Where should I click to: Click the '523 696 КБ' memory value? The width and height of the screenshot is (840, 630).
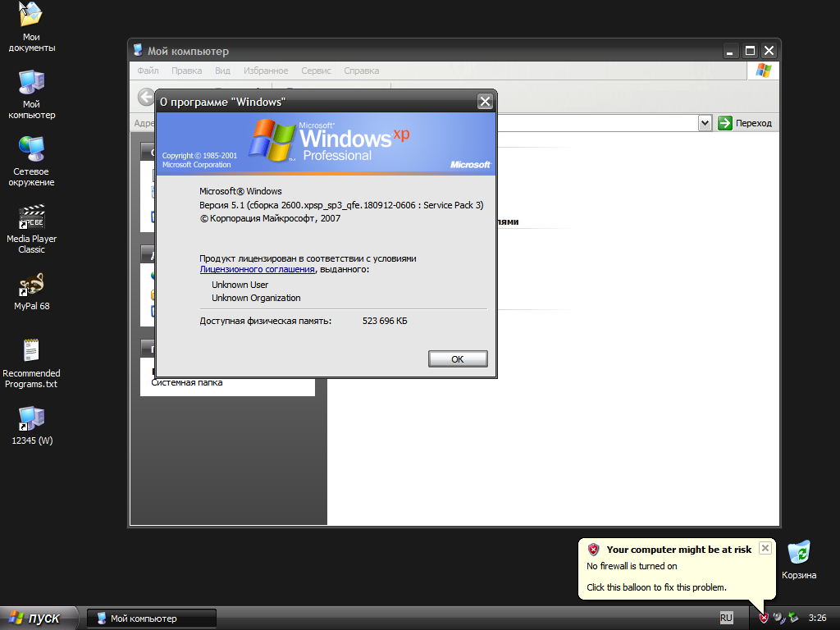point(385,321)
